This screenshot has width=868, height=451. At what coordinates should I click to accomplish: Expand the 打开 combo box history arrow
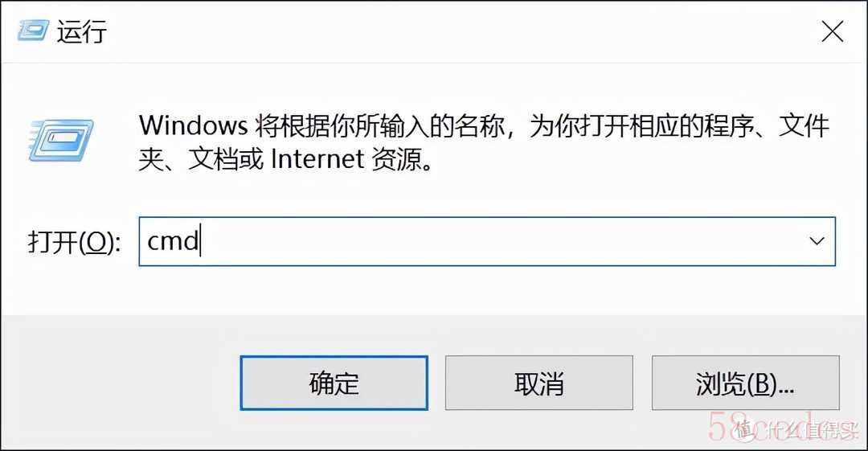(x=817, y=241)
